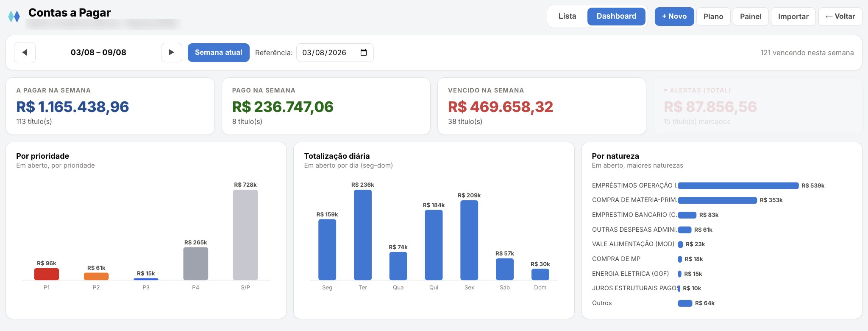Click the Importar button
Screen dimensions: 868x331
point(793,17)
